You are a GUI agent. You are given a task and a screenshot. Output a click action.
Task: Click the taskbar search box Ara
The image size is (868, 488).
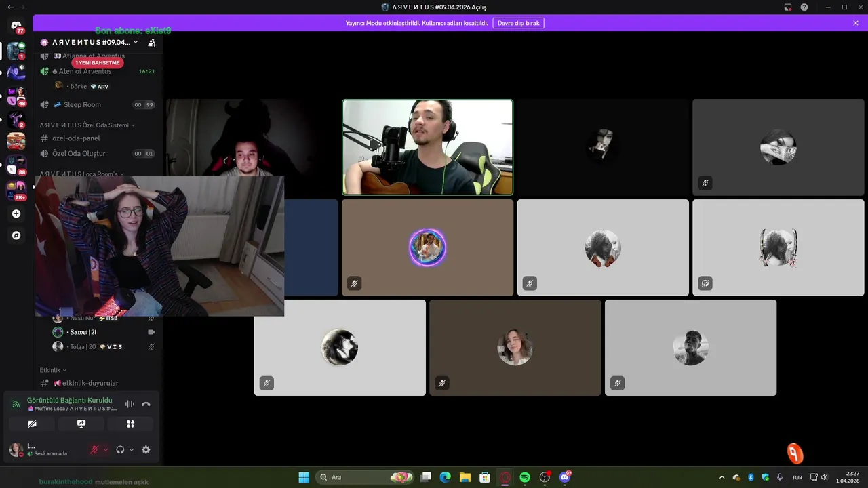365,477
